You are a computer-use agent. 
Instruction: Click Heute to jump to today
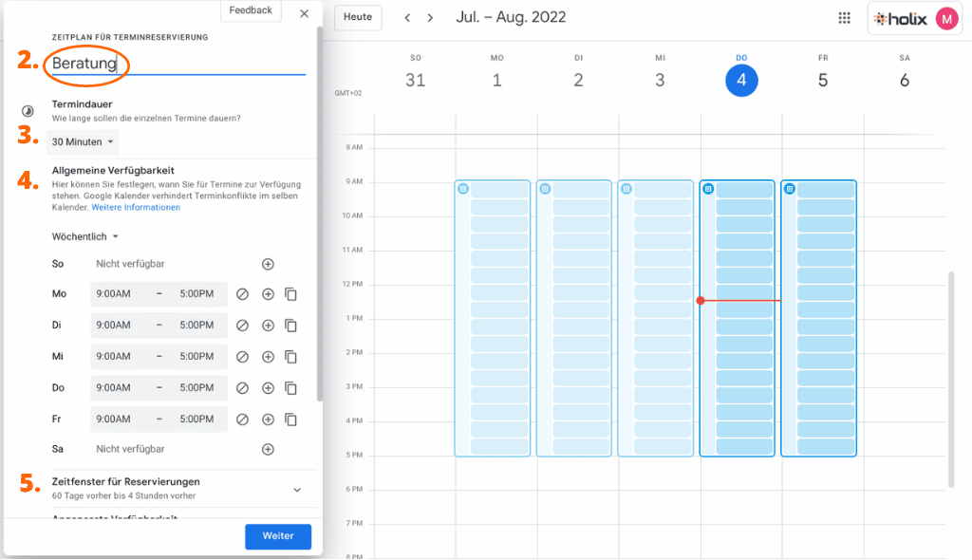pyautogui.click(x=357, y=17)
